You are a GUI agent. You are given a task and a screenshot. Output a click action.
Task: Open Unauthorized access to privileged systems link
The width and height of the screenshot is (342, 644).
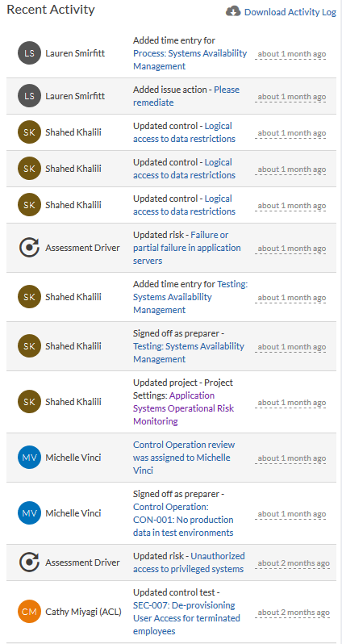[x=189, y=562]
